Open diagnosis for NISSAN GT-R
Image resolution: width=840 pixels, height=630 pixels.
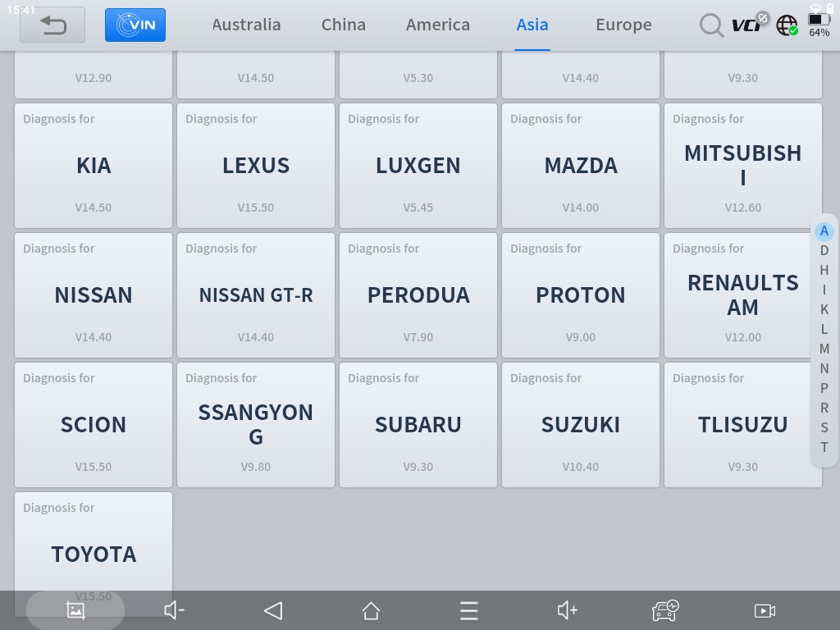[256, 294]
